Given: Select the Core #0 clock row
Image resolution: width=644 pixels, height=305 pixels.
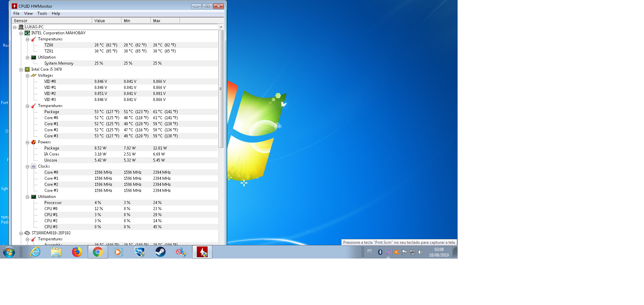Looking at the screenshot, I should tap(115, 172).
